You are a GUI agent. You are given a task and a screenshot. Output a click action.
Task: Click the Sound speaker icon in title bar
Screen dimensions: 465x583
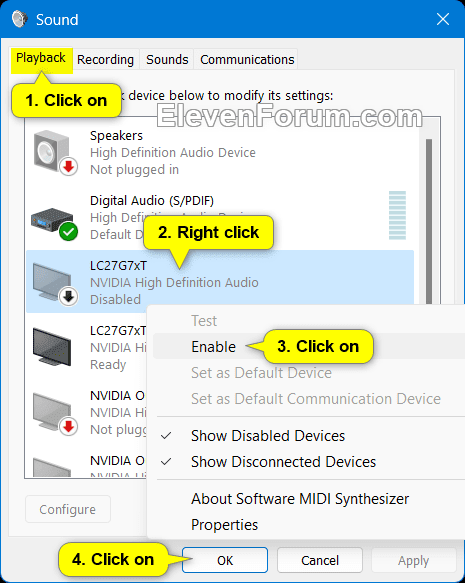[19, 19]
